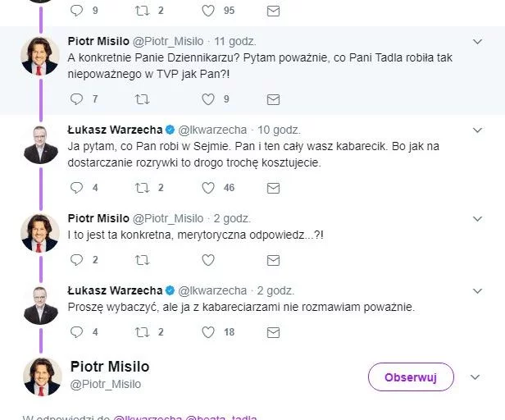Like the tweet with 95 likes
505x420 pixels.
pos(208,11)
